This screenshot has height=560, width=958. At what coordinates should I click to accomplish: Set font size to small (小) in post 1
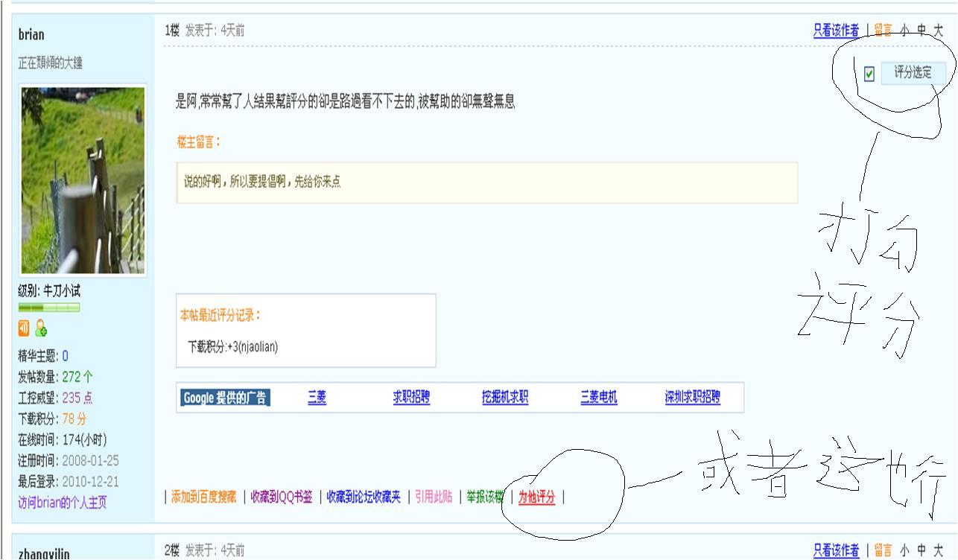904,31
